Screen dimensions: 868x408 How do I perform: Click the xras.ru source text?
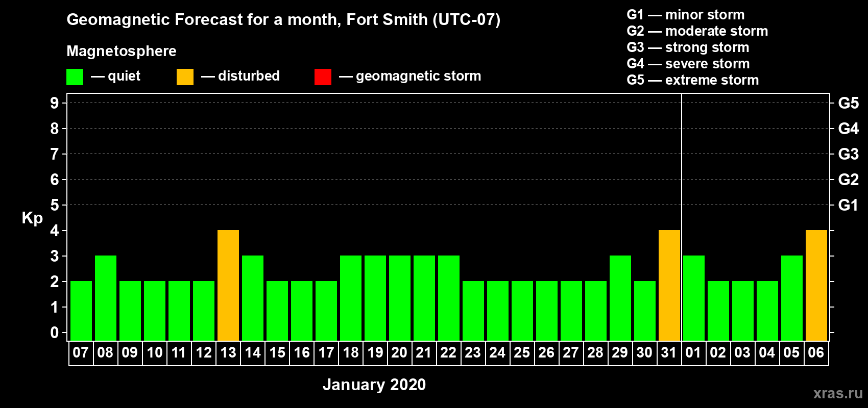click(x=838, y=393)
